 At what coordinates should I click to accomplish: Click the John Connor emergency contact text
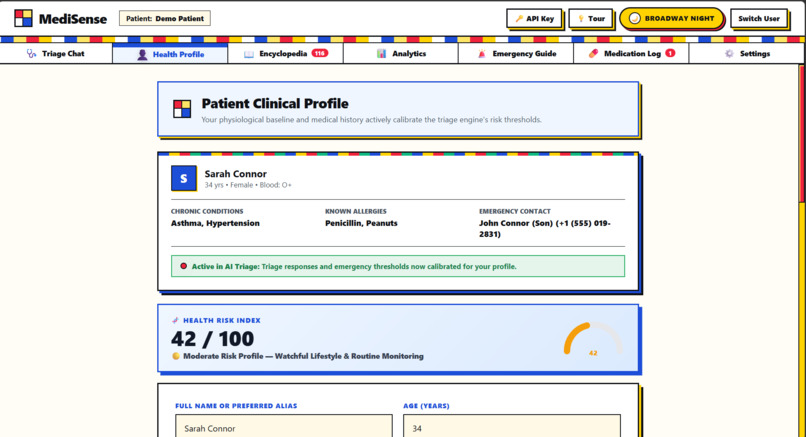[545, 229]
